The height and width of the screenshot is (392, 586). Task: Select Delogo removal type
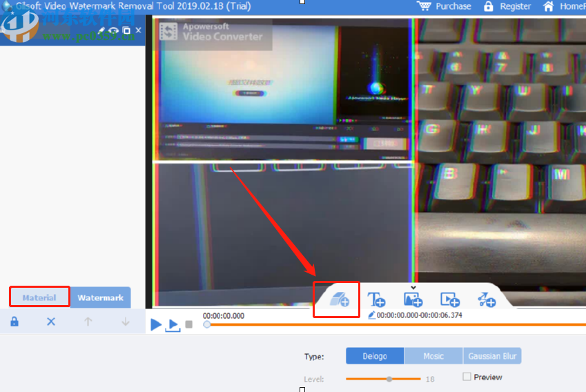(x=375, y=356)
